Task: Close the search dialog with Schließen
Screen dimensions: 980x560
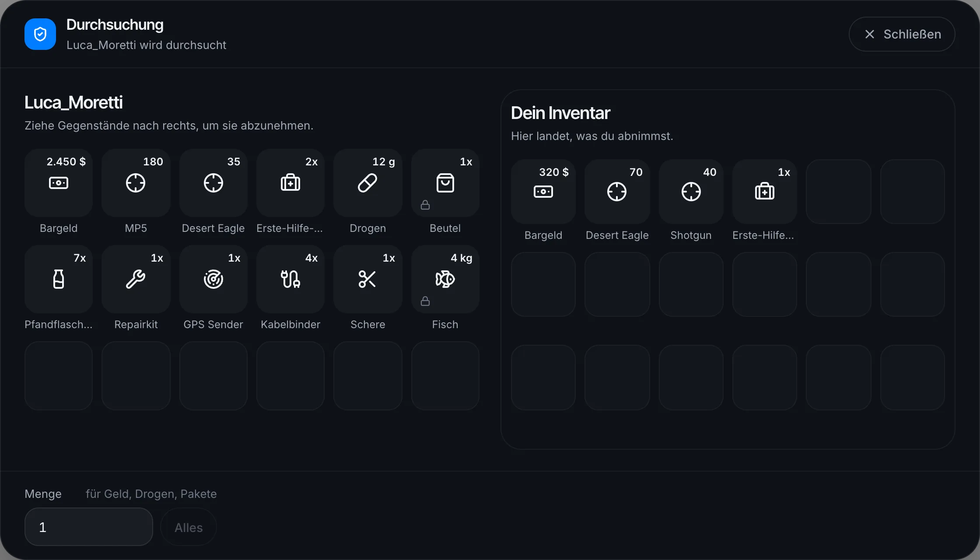Action: 902,34
